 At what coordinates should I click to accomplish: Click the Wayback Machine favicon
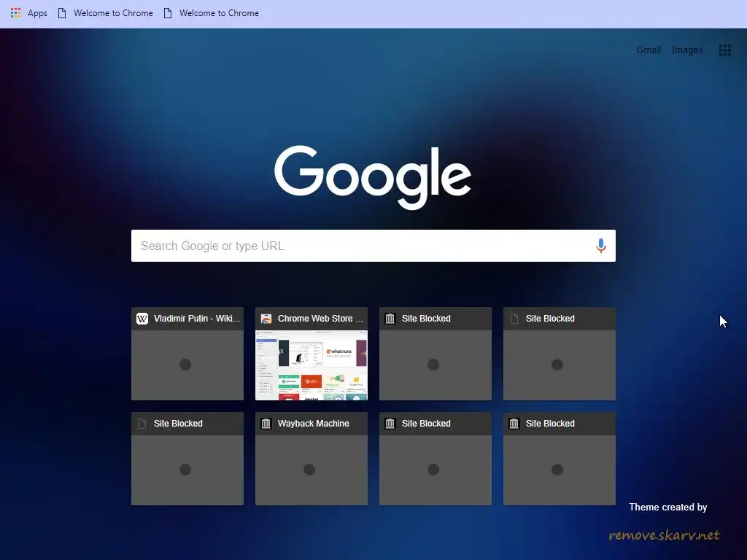[266, 424]
